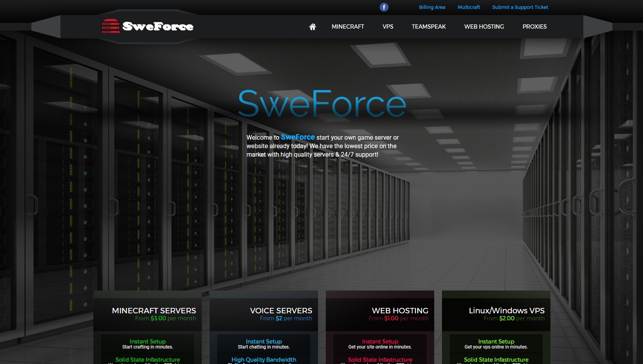Click green Instant Setup under Minecraft Servers

click(148, 342)
